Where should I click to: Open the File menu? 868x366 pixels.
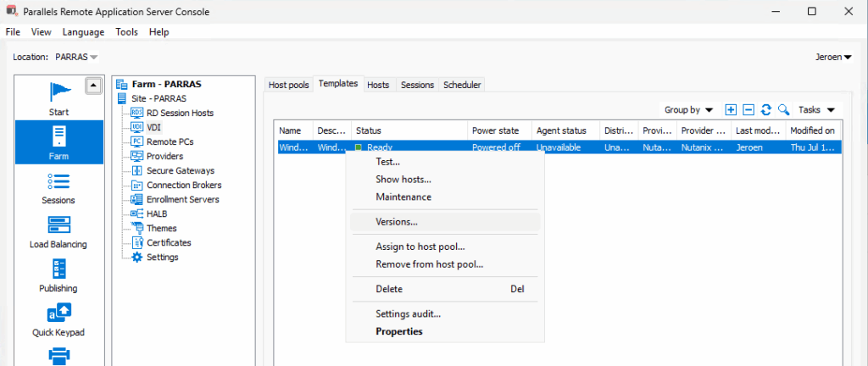tap(13, 32)
